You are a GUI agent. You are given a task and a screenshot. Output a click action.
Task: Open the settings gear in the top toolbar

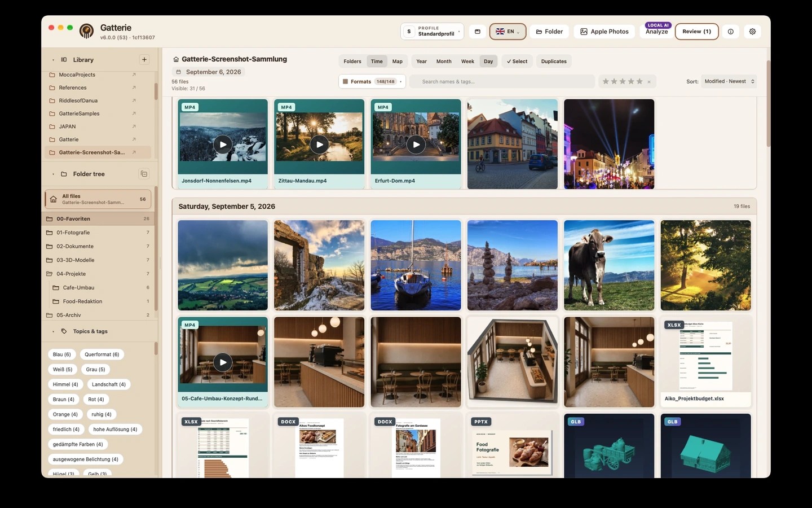(x=752, y=32)
